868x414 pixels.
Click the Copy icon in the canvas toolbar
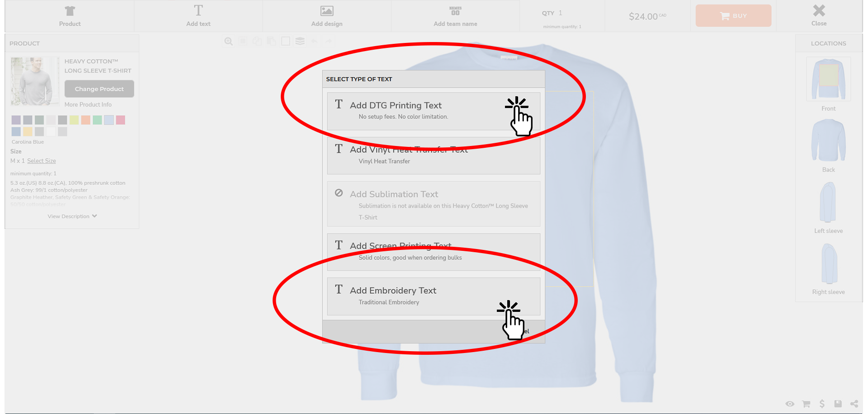point(257,41)
